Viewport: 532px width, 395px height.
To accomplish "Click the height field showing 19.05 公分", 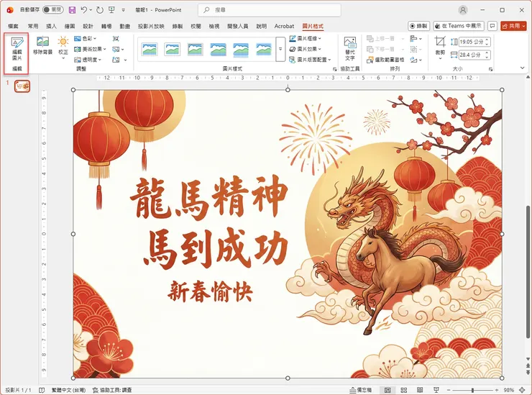I will point(471,42).
